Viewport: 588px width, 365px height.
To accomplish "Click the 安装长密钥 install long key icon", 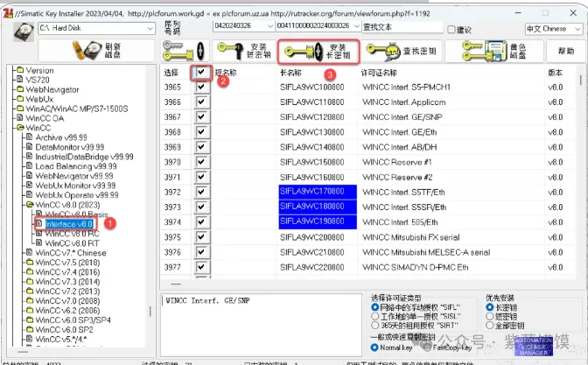I will pos(299,51).
